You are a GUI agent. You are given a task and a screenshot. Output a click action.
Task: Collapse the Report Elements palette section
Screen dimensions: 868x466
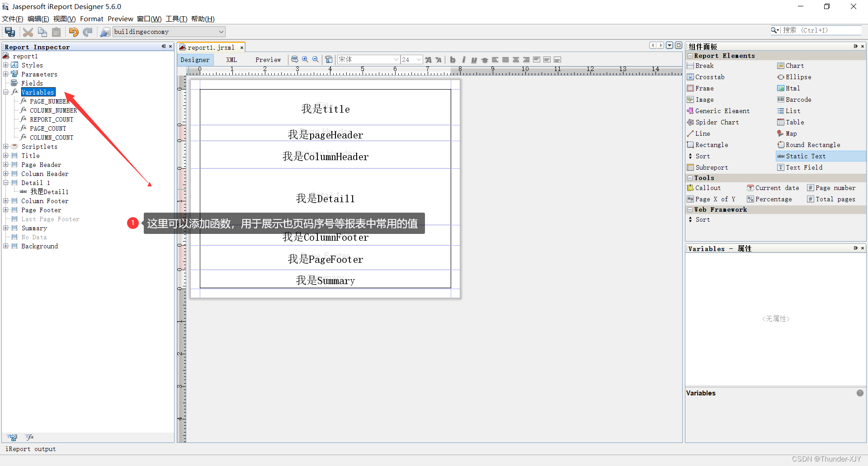[x=690, y=56]
